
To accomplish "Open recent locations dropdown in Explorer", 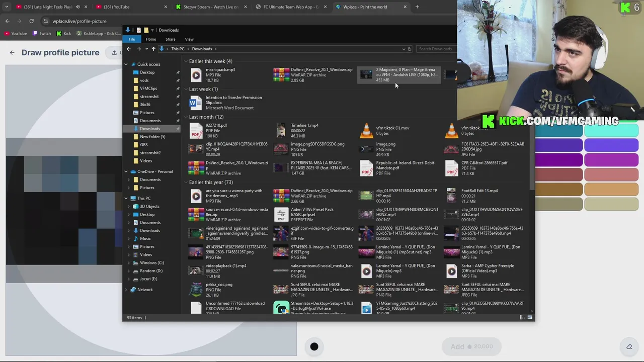I will tap(146, 49).
